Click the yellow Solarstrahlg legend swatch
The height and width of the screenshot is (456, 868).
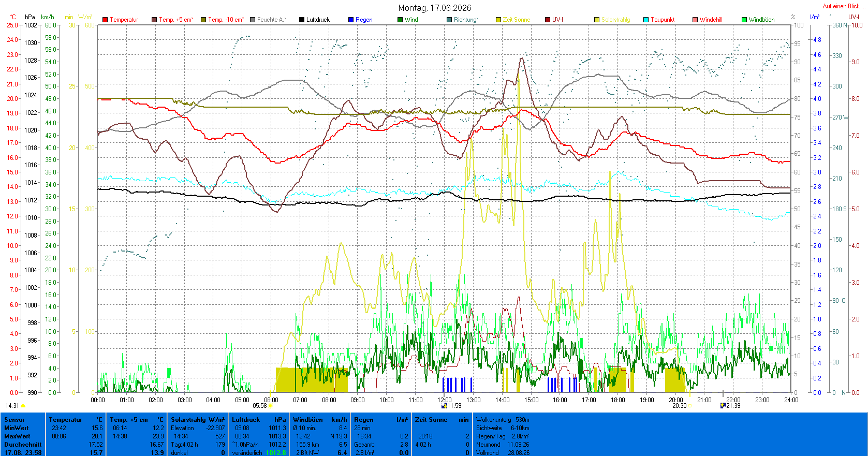pos(597,20)
